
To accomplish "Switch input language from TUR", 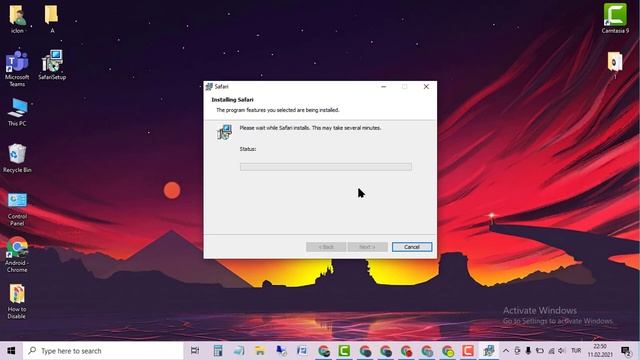I will point(576,351).
